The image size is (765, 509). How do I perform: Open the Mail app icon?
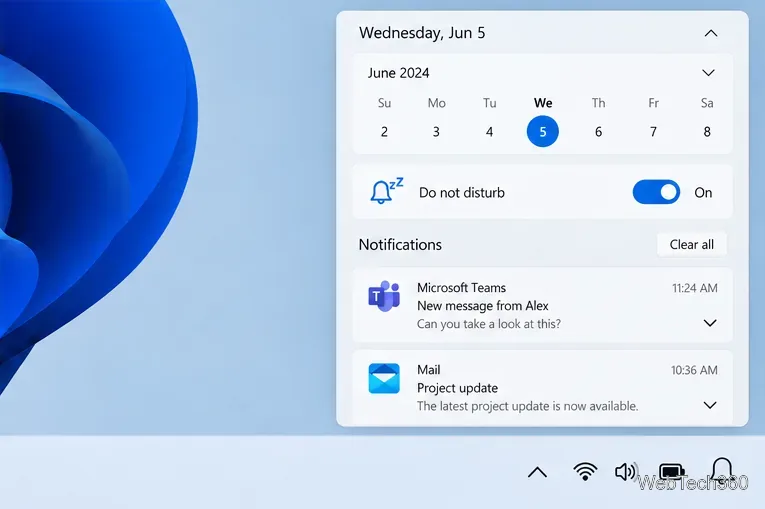click(x=384, y=378)
